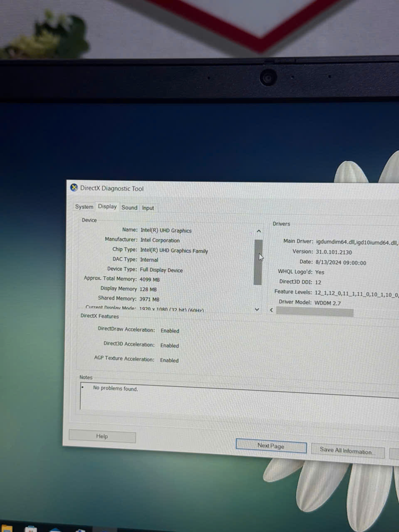Click the 'Driver Model:' label
Viewport: 399px width, 532px height.
point(295,302)
